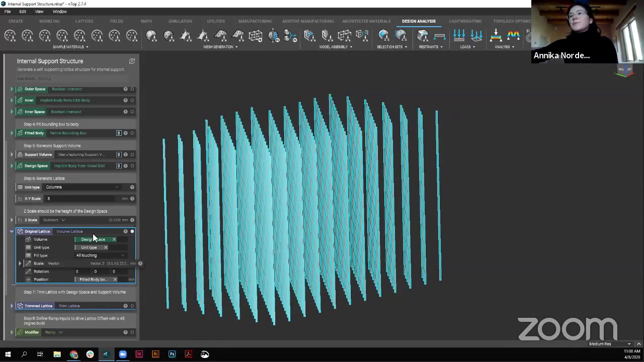Toggle visibility of the Inner Space block
Screen dimensions: 644x362
click(x=132, y=112)
